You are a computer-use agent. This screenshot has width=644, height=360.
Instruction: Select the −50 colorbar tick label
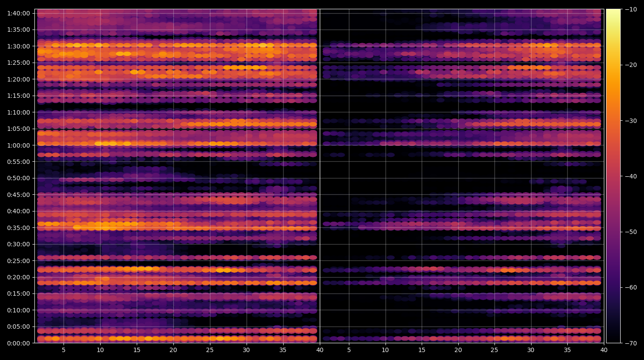click(631, 232)
